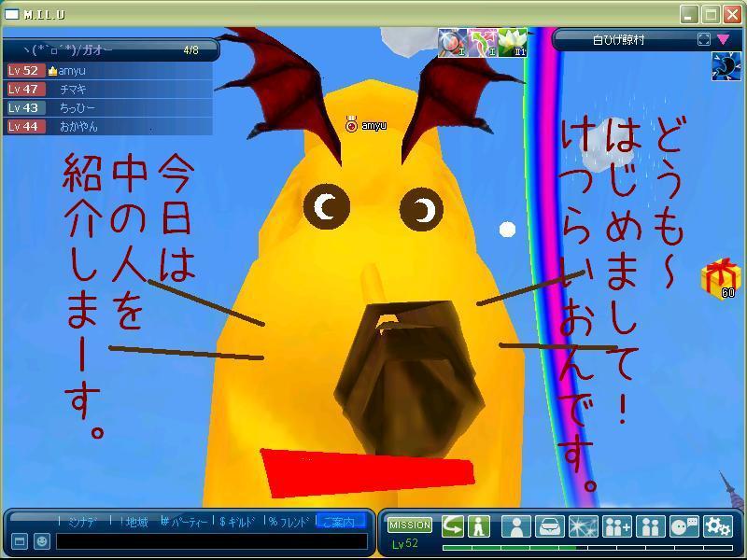Click the green walking-person icon
The image size is (747, 560).
click(x=479, y=526)
